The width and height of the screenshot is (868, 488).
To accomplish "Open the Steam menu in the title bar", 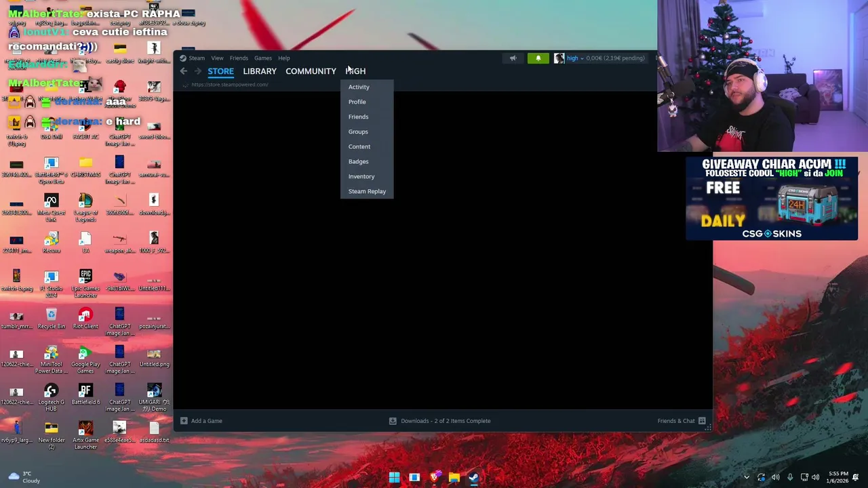I will click(x=197, y=58).
